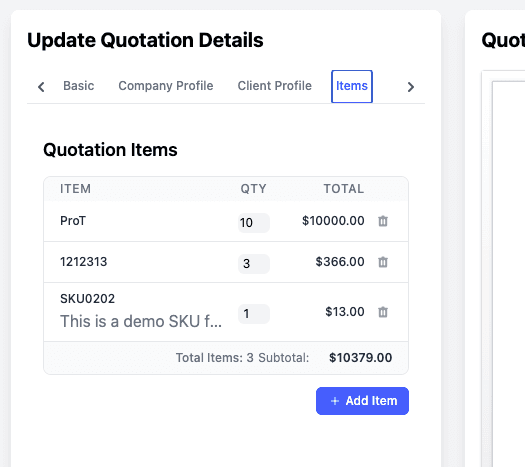Viewport: 525px width, 467px height.
Task: Click the plus icon in Add Item
Action: 334,401
